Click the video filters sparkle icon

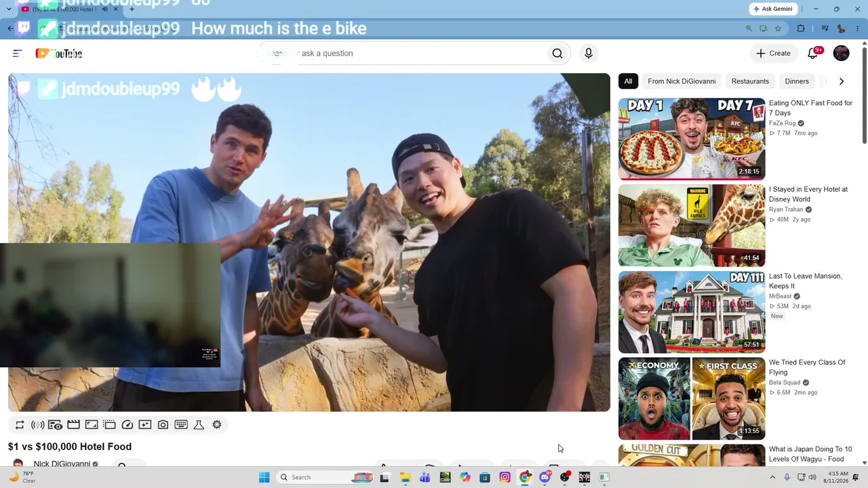[x=145, y=425]
